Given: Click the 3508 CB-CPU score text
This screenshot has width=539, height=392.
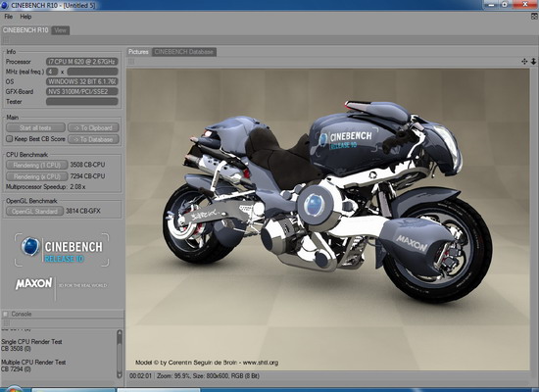Looking at the screenshot, I should pyautogui.click(x=87, y=165).
